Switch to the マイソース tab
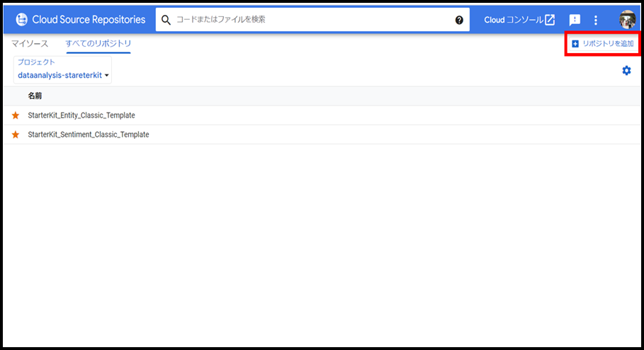This screenshot has width=644, height=350. [30, 44]
